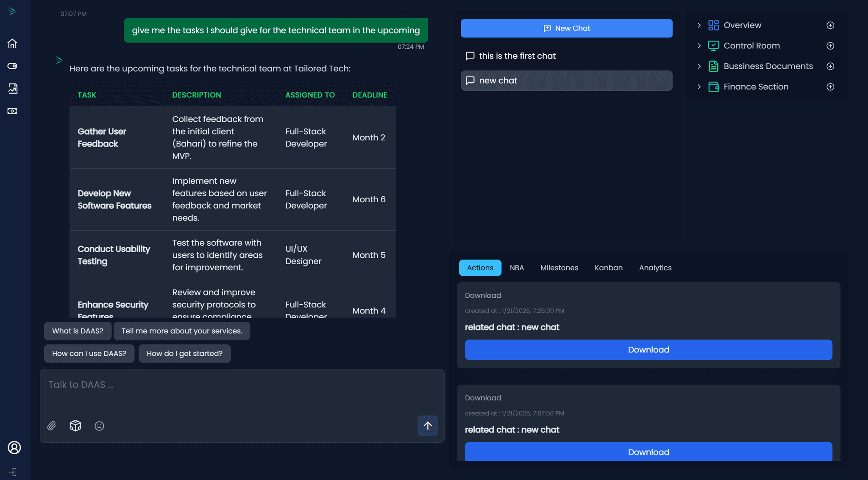868x480 pixels.
Task: Open the chart report sidebar icon
Action: [12, 88]
